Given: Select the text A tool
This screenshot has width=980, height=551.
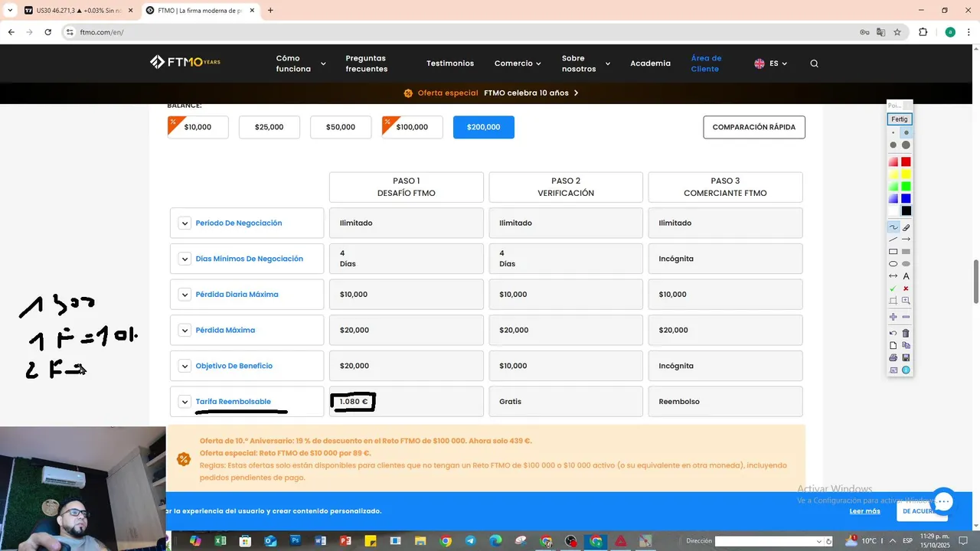Looking at the screenshot, I should point(906,276).
